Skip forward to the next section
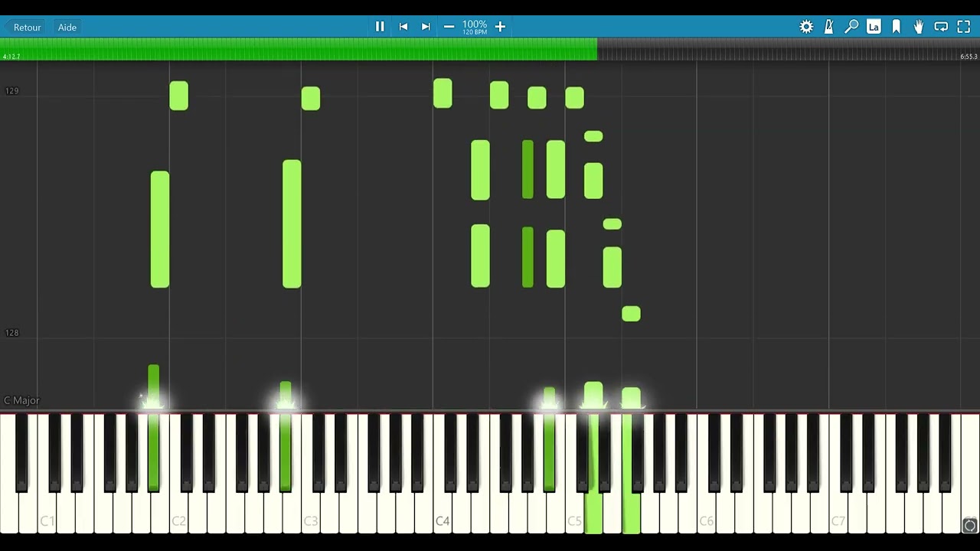Viewport: 980px width, 551px height. coord(426,27)
